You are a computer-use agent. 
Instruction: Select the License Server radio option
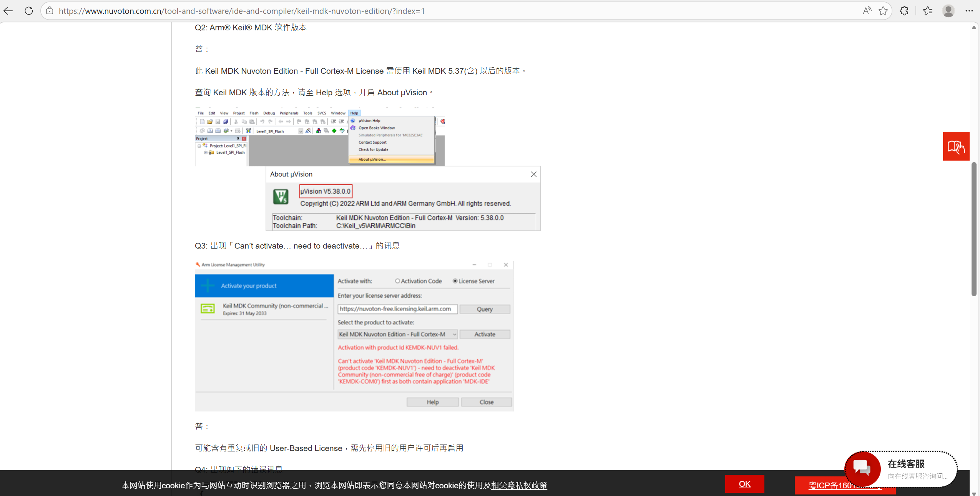(x=455, y=281)
